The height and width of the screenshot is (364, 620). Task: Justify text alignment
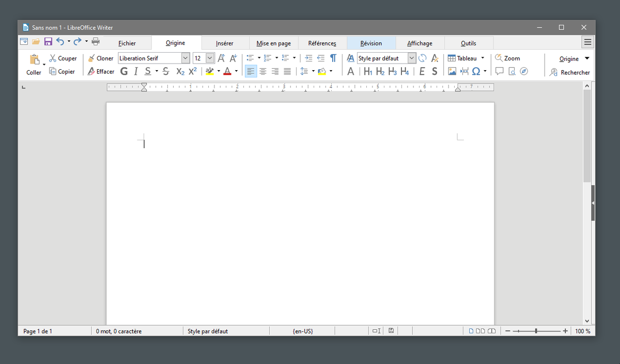click(287, 71)
